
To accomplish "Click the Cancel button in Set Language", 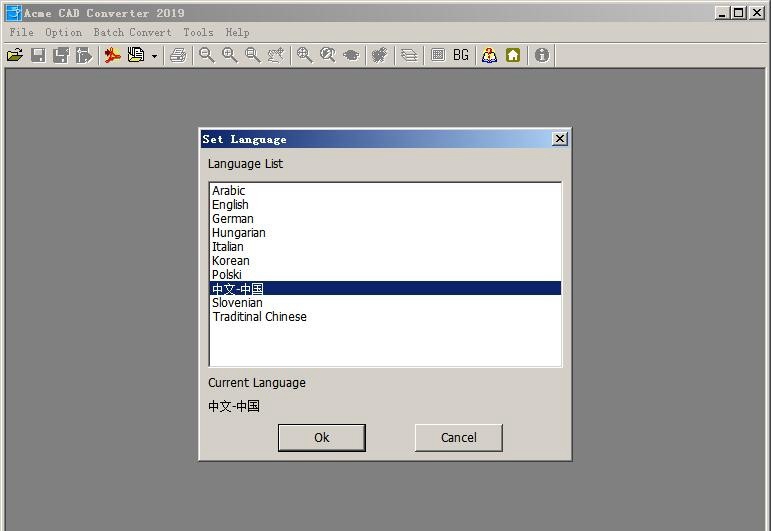I will pyautogui.click(x=458, y=438).
